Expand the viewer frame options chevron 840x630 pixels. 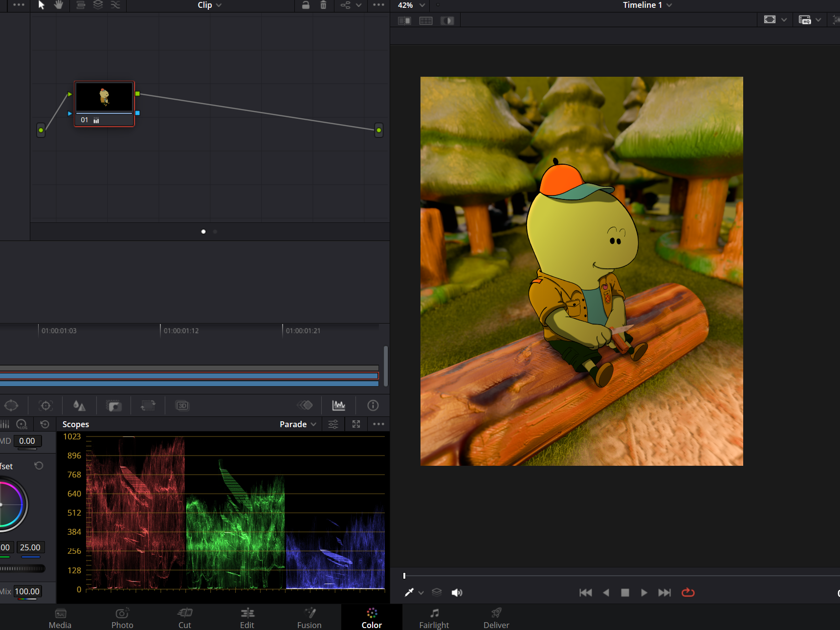(x=784, y=20)
